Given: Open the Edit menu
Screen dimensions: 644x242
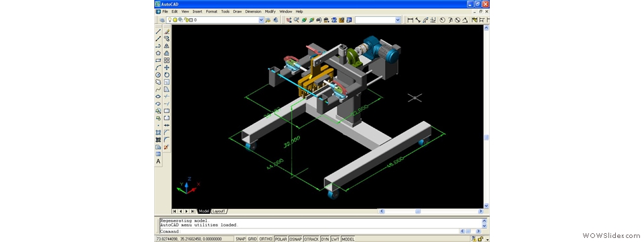Looking at the screenshot, I should click(174, 11).
